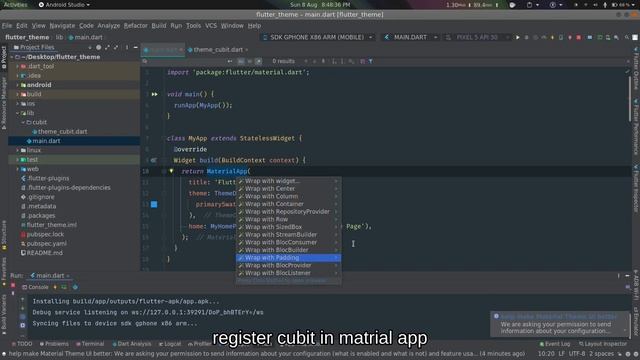Click the run gutter arrows beside void main
This screenshot has width=640, height=360.
tap(154, 94)
